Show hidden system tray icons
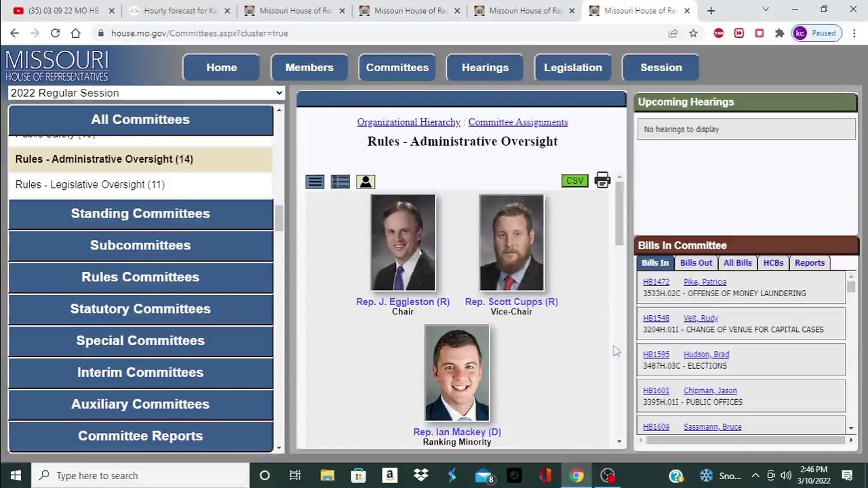 point(755,475)
